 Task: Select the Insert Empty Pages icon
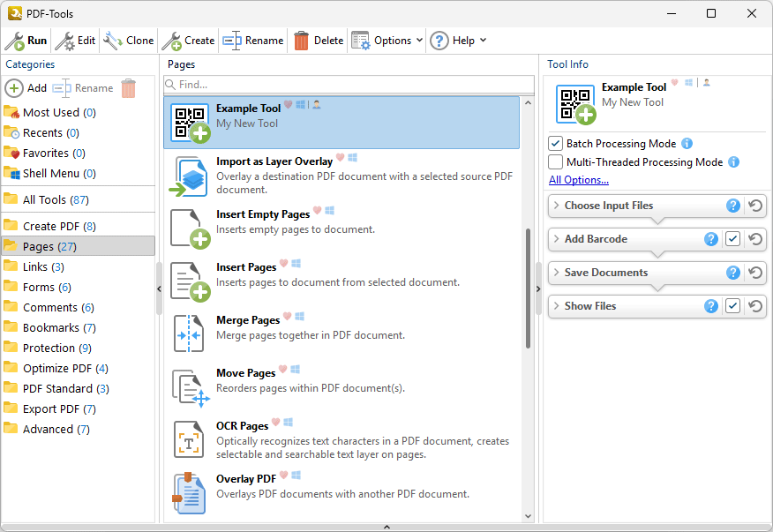click(191, 229)
